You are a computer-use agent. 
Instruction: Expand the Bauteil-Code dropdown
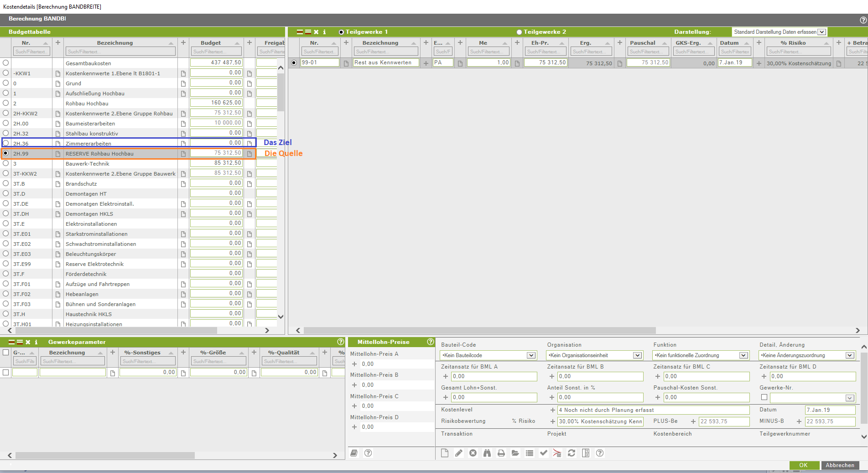pyautogui.click(x=531, y=355)
